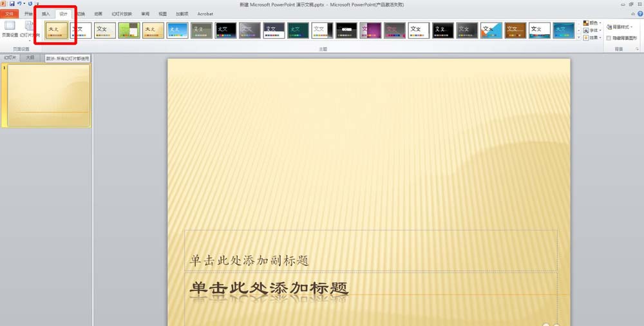Expand the themes gallery More arrow
The image size is (644, 326).
[579, 37]
